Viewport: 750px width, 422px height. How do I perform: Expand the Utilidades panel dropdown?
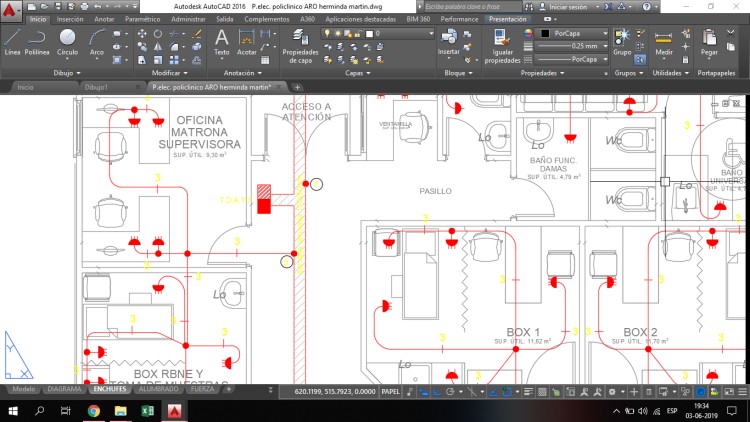671,73
